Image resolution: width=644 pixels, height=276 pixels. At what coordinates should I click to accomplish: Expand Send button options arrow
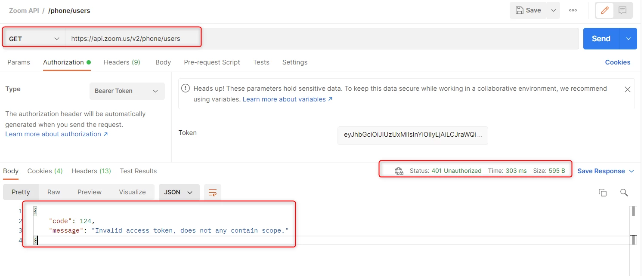pos(628,39)
